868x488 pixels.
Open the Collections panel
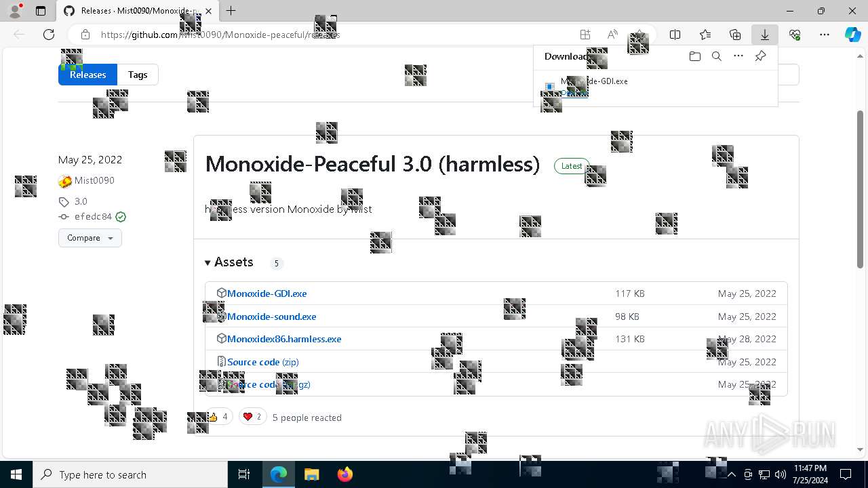[735, 35]
